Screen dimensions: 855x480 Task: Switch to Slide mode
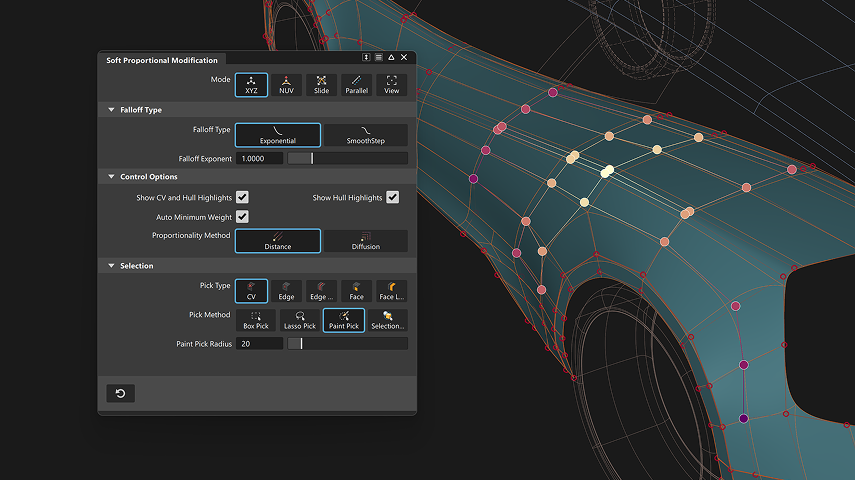point(321,85)
